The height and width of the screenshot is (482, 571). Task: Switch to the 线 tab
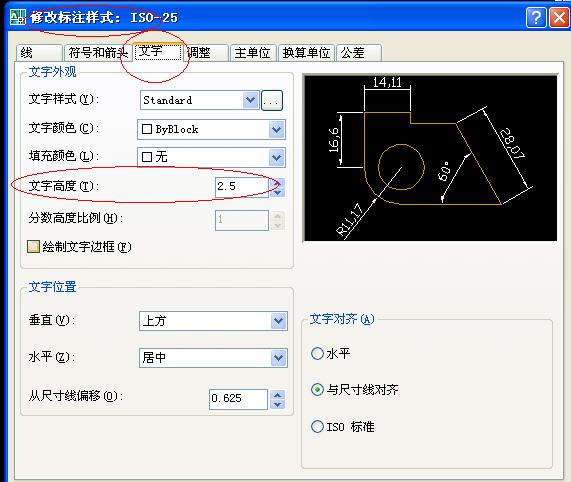point(39,53)
